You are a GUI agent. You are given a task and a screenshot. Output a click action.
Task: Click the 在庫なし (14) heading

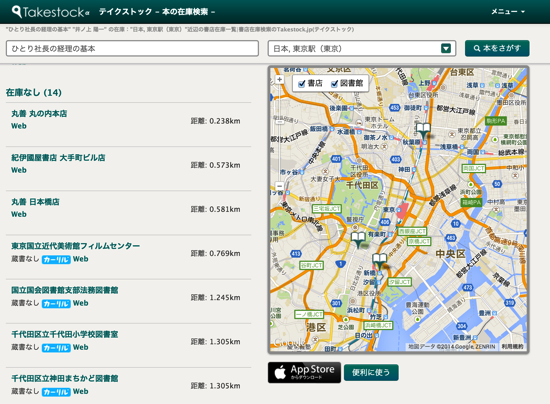point(34,93)
